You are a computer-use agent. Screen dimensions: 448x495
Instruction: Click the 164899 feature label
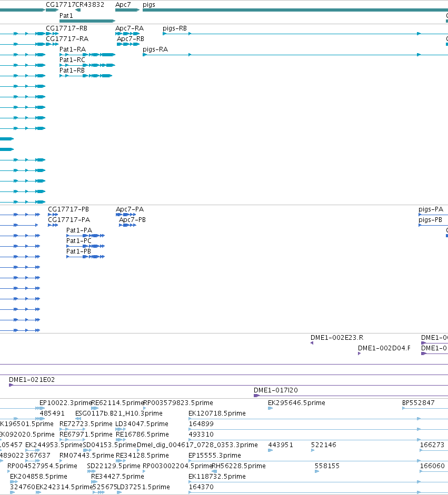(201, 423)
